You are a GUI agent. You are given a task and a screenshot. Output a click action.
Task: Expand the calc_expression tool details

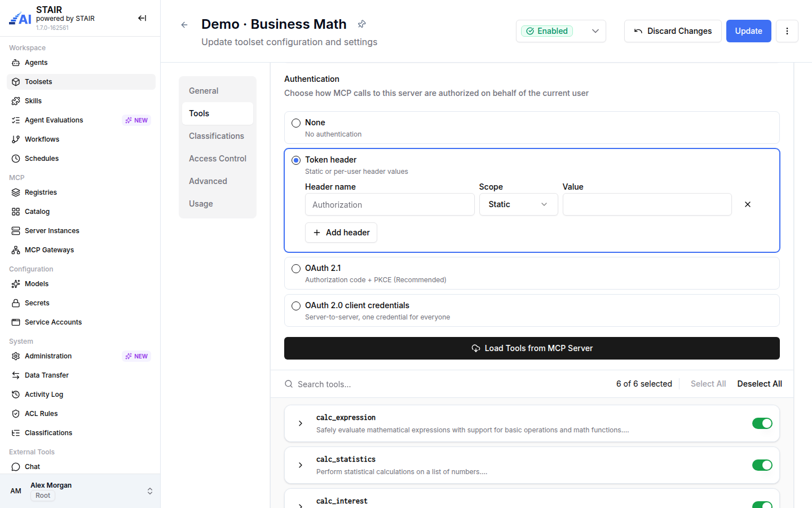coord(301,423)
